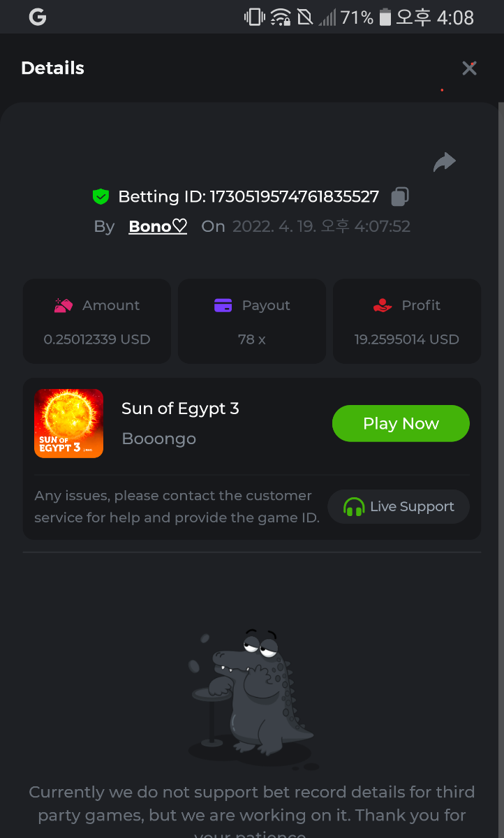This screenshot has width=504, height=838.
Task: Tap the Betting ID number text
Action: click(294, 196)
